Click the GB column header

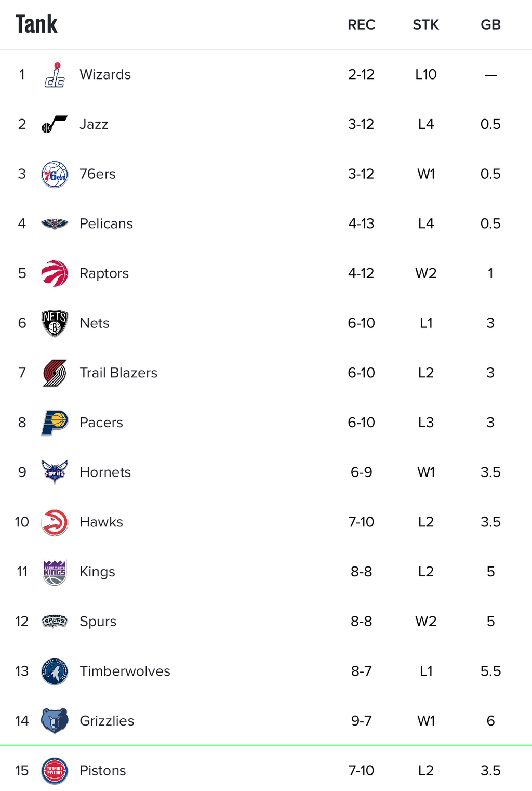(490, 25)
